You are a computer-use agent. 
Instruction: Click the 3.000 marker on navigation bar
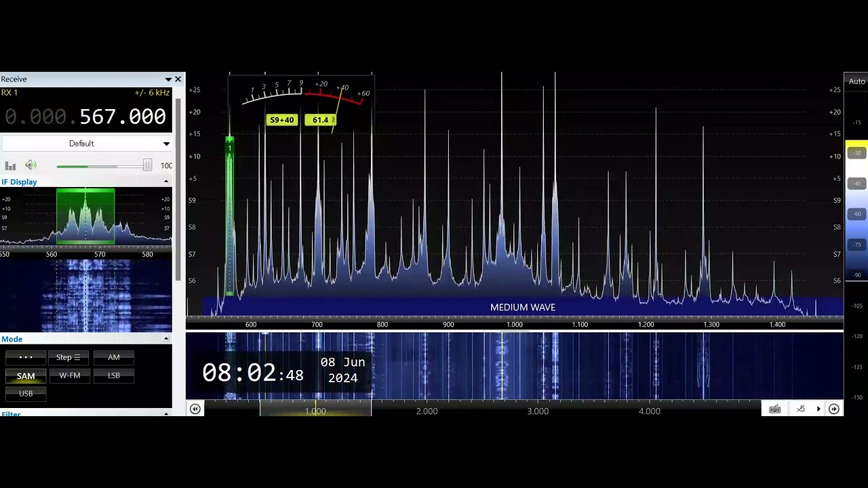coord(538,411)
